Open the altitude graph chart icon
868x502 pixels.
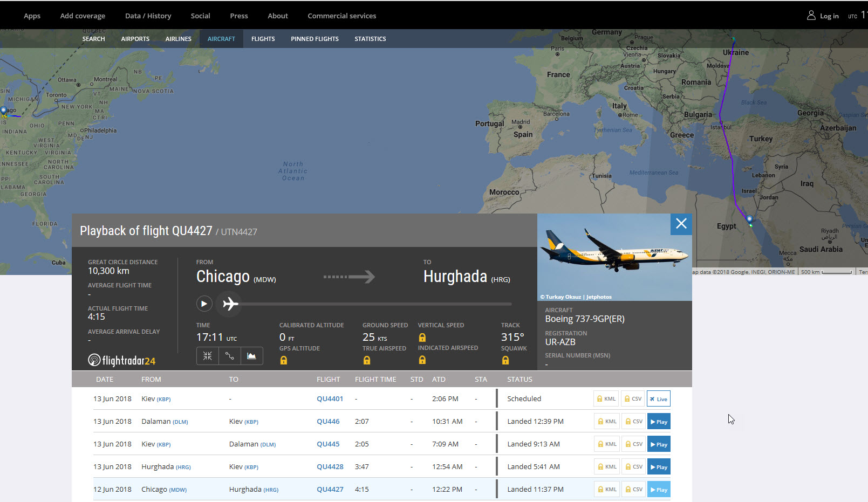251,356
